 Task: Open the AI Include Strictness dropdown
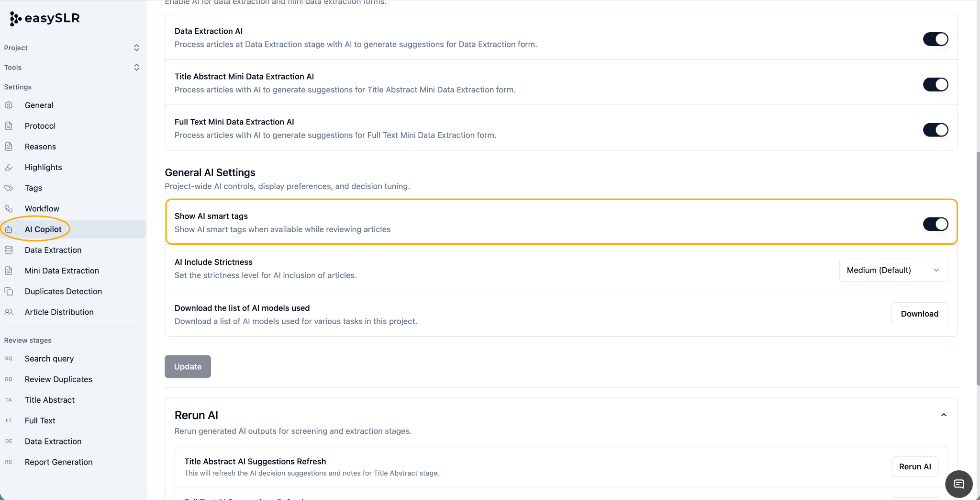(893, 270)
